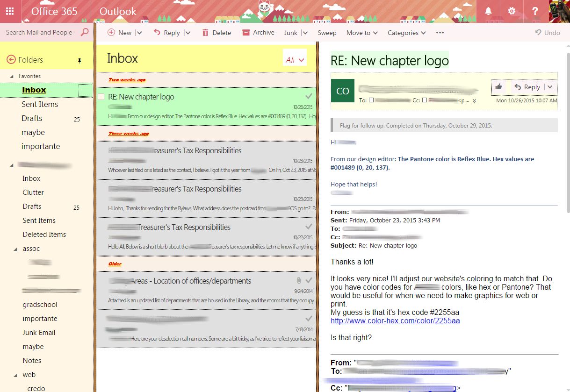Viewport: 570px width, 392px height.
Task: Click Reply in the reading pane
Action: (x=532, y=87)
